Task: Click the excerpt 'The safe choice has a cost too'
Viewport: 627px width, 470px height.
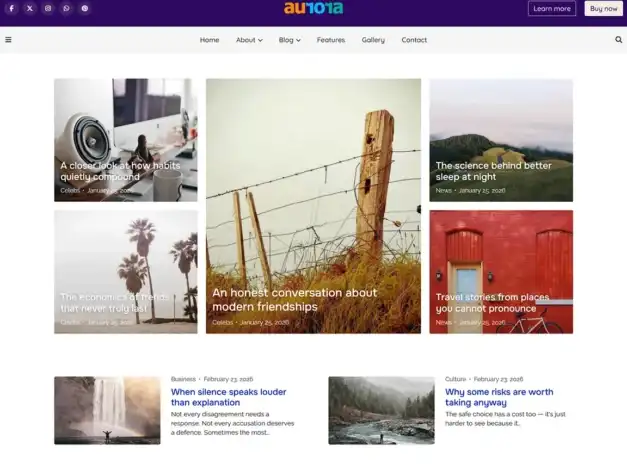Action: [x=505, y=419]
